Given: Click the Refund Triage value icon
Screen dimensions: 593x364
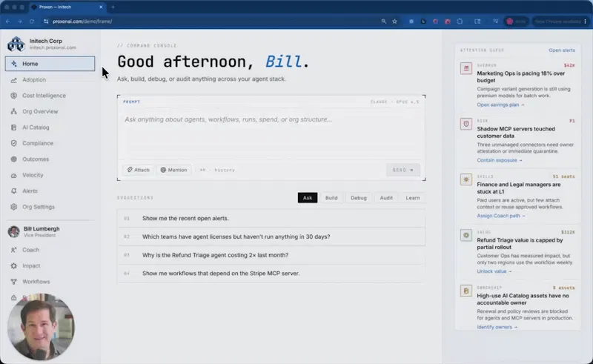Looking at the screenshot, I should point(466,235).
